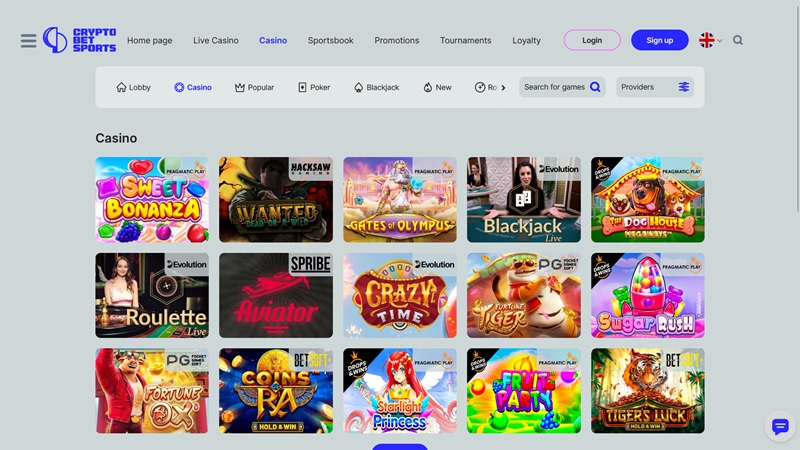Open Sportsbook page
The height and width of the screenshot is (450, 800).
tap(331, 40)
